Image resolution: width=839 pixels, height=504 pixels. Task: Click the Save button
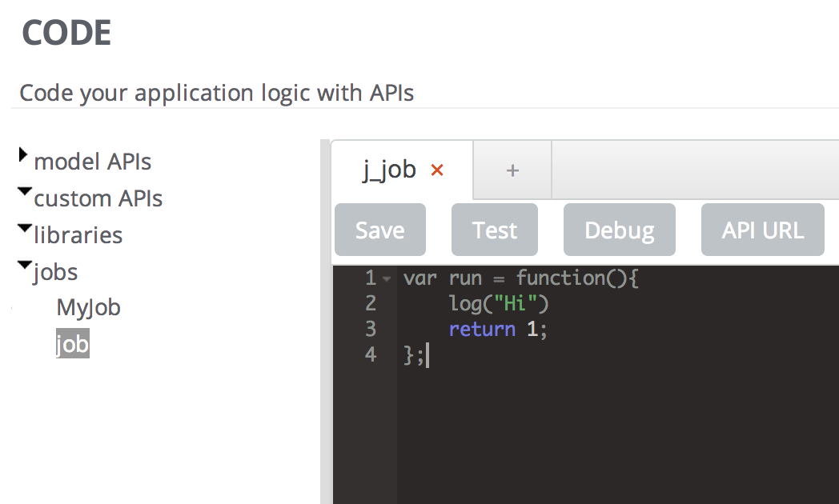click(380, 230)
